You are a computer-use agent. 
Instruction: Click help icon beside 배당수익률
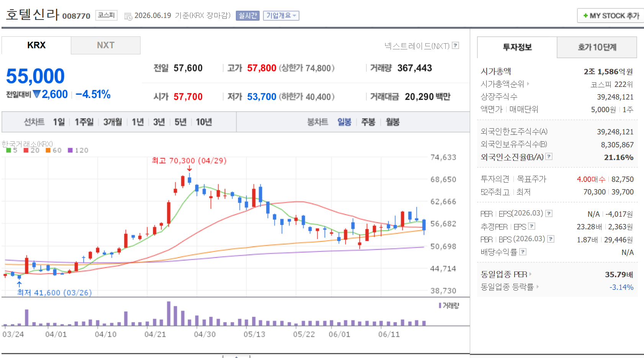(x=523, y=252)
